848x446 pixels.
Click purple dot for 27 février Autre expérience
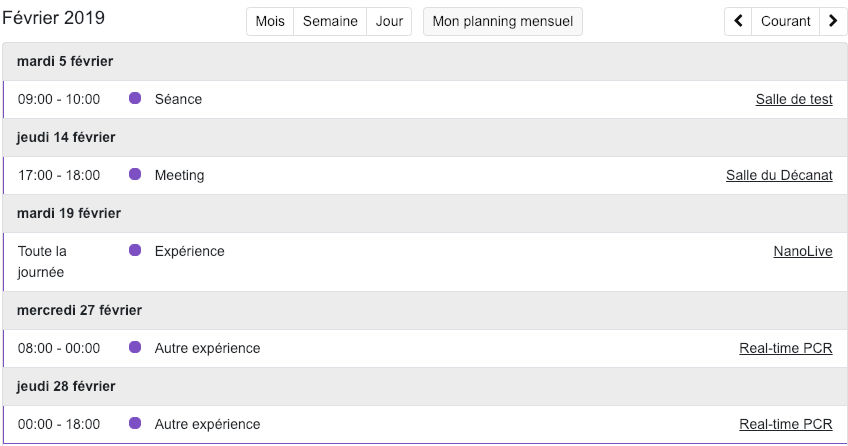click(135, 347)
